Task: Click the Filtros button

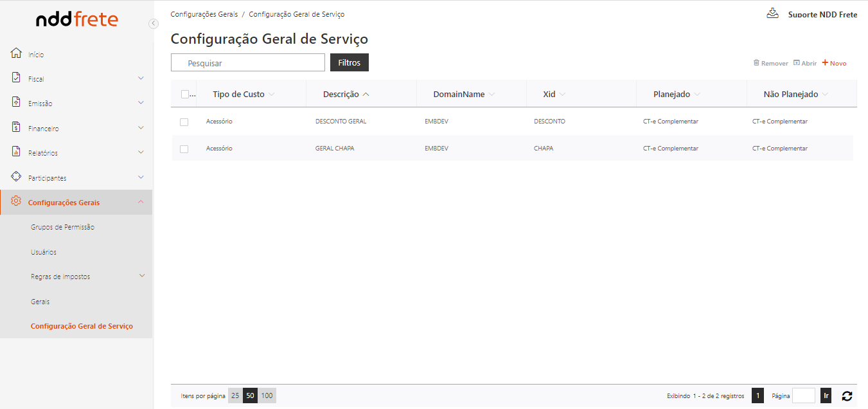Action: tap(349, 62)
